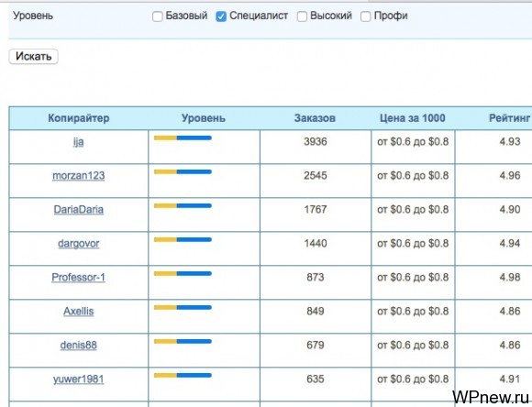
Task: Check the Базовый level checkbox
Action: coord(158,16)
